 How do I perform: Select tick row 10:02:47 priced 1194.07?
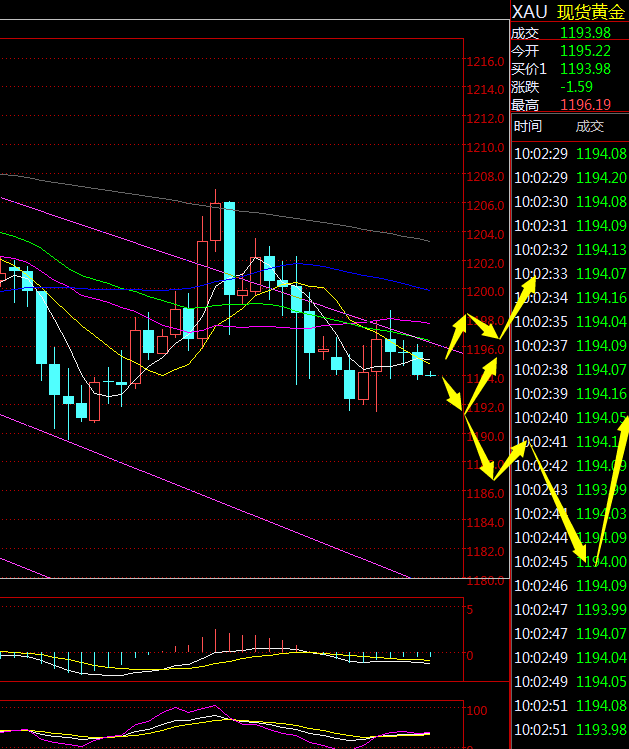click(x=570, y=634)
